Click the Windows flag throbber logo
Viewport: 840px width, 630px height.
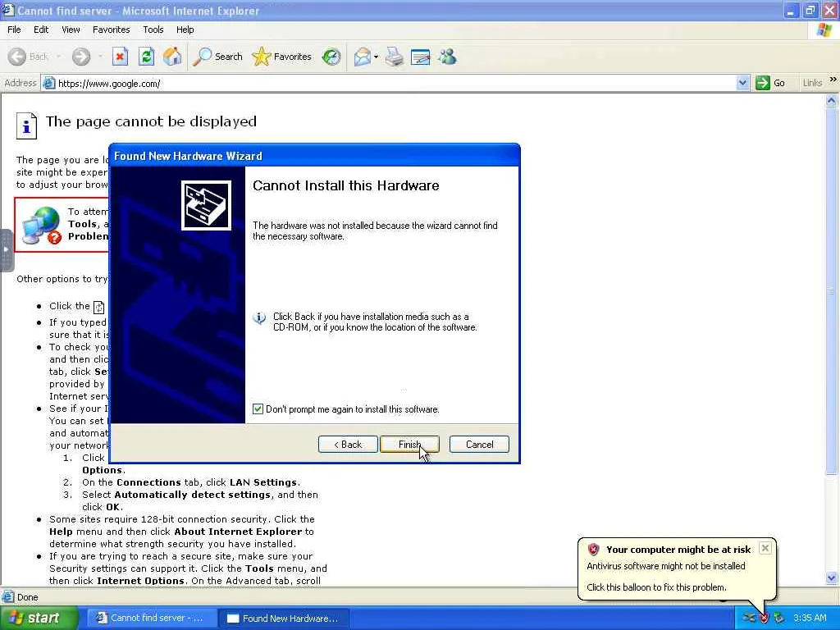click(824, 30)
